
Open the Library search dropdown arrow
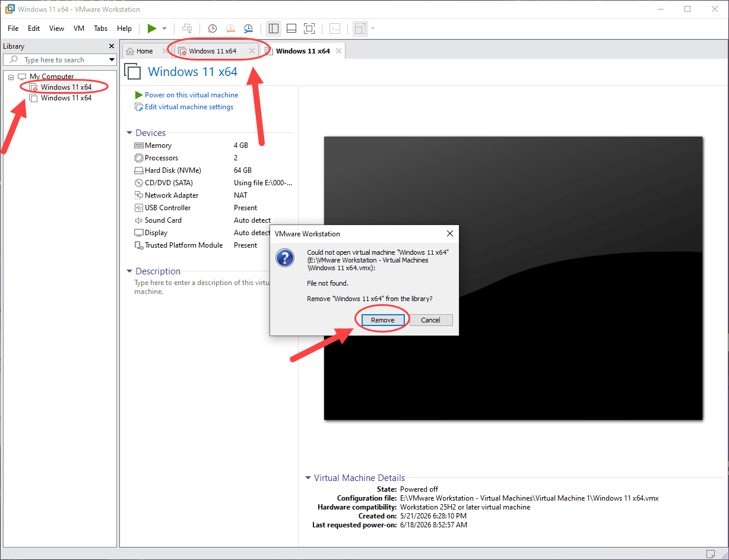click(x=112, y=60)
